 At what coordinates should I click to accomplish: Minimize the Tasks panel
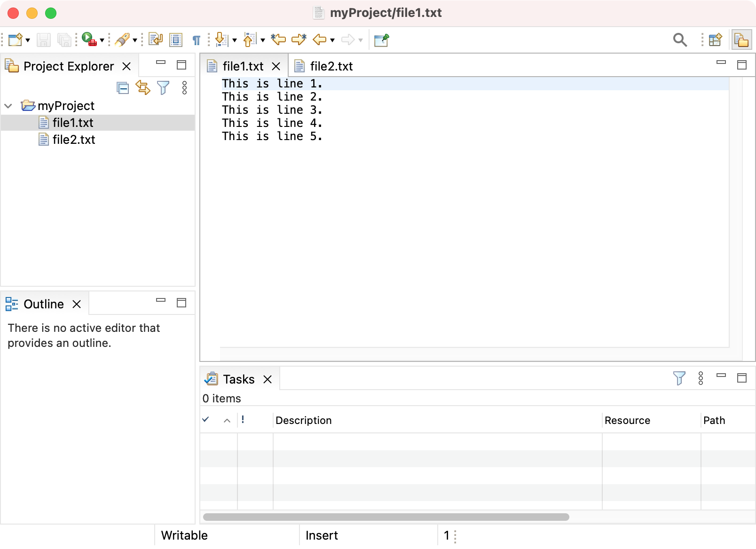[x=721, y=375]
